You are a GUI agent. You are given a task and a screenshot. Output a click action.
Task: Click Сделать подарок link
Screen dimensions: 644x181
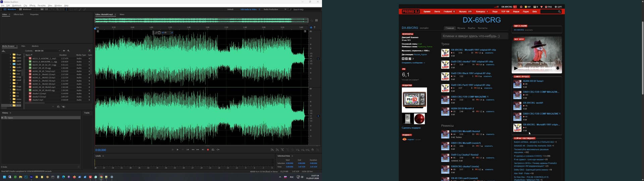coord(411,128)
